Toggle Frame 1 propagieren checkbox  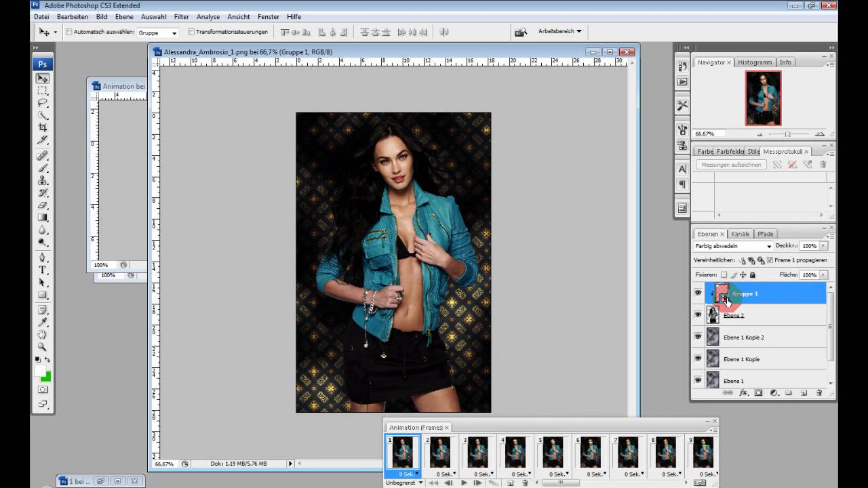770,260
